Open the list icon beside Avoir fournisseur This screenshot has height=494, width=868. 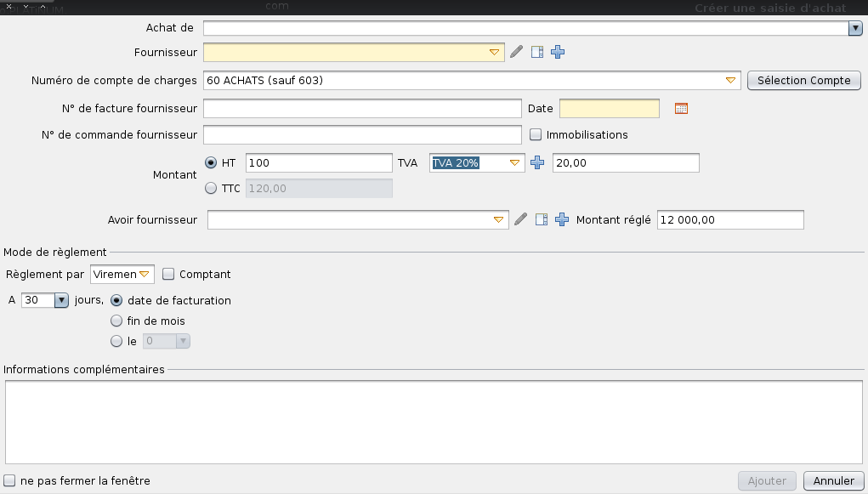pos(542,220)
